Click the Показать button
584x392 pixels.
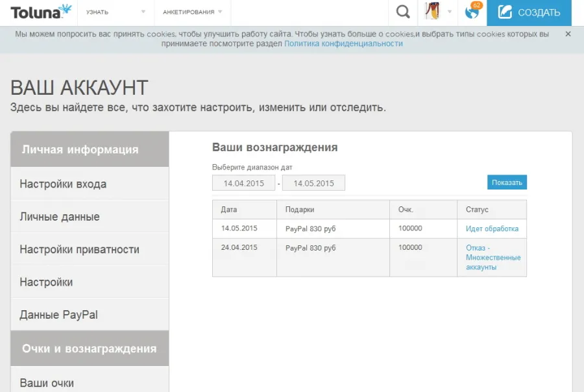tap(507, 182)
